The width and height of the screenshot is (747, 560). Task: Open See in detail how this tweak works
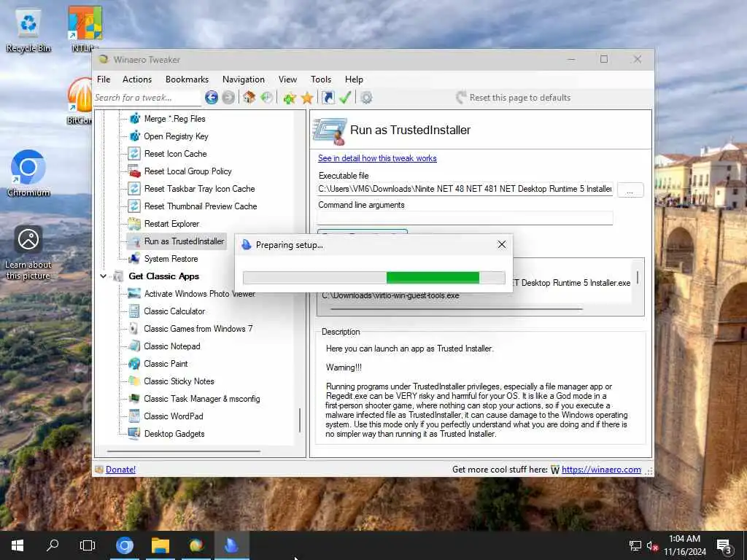pyautogui.click(x=377, y=158)
